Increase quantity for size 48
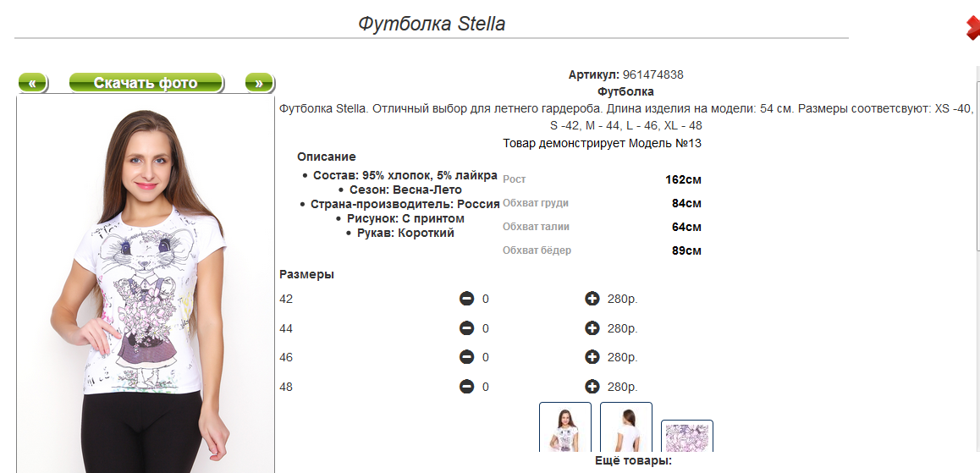The width and height of the screenshot is (980, 473). tap(592, 386)
